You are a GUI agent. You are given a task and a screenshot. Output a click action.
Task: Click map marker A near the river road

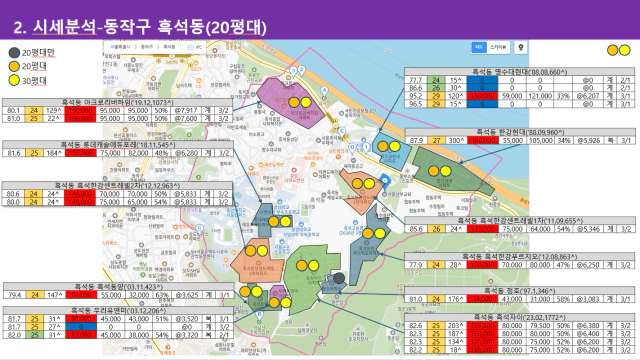click(324, 91)
